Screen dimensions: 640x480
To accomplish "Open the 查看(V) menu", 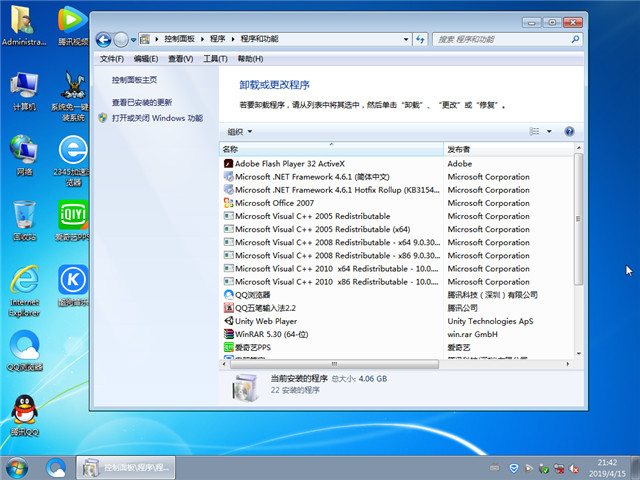I will [180, 59].
